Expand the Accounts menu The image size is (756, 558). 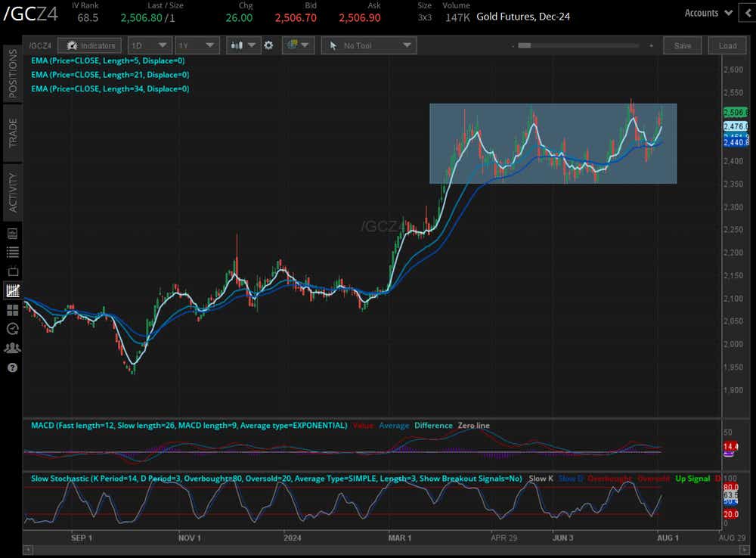click(x=708, y=13)
